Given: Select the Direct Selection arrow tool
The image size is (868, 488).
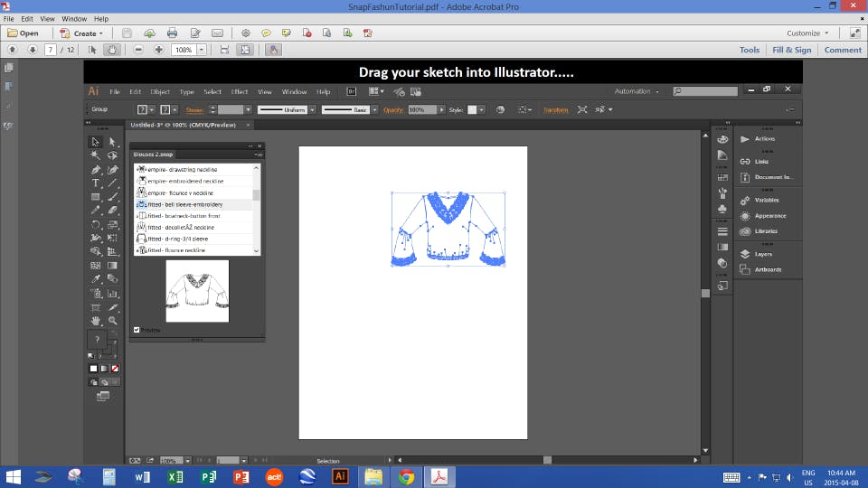Looking at the screenshot, I should tap(112, 142).
